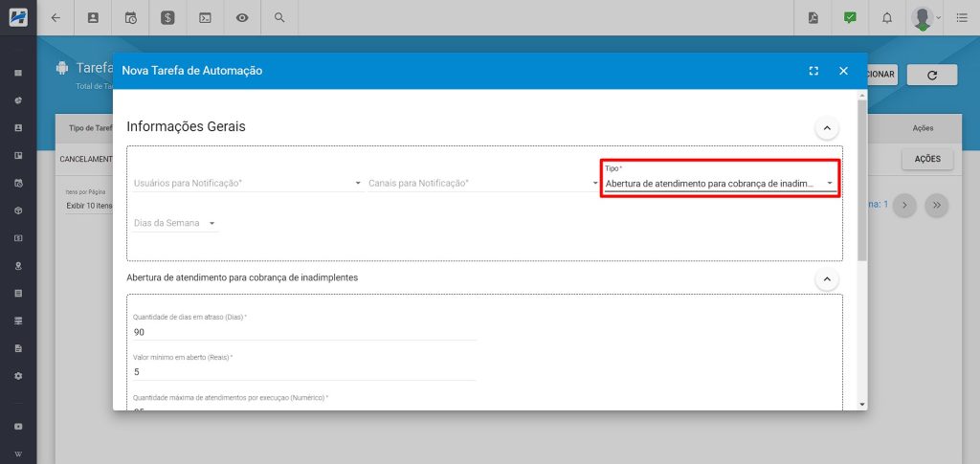Click the AÇÕES button
The width and height of the screenshot is (980, 464).
(926, 159)
